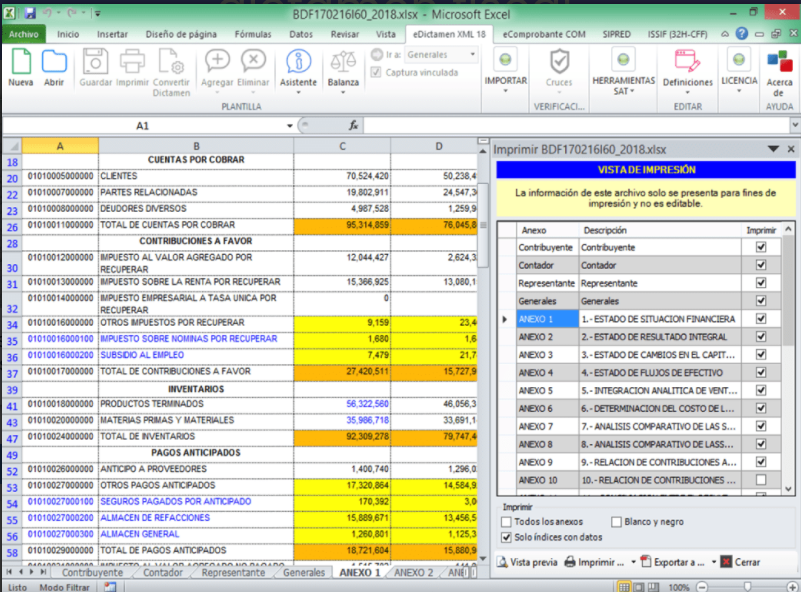The image size is (801, 592).
Task: Select the ANEXO 5 row in list
Action: pyautogui.click(x=535, y=390)
